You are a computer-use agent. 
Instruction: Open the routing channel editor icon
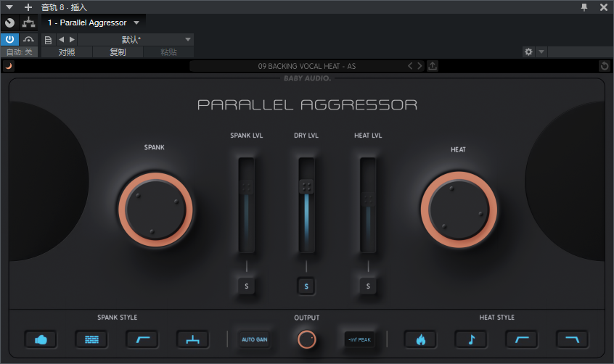coord(28,22)
